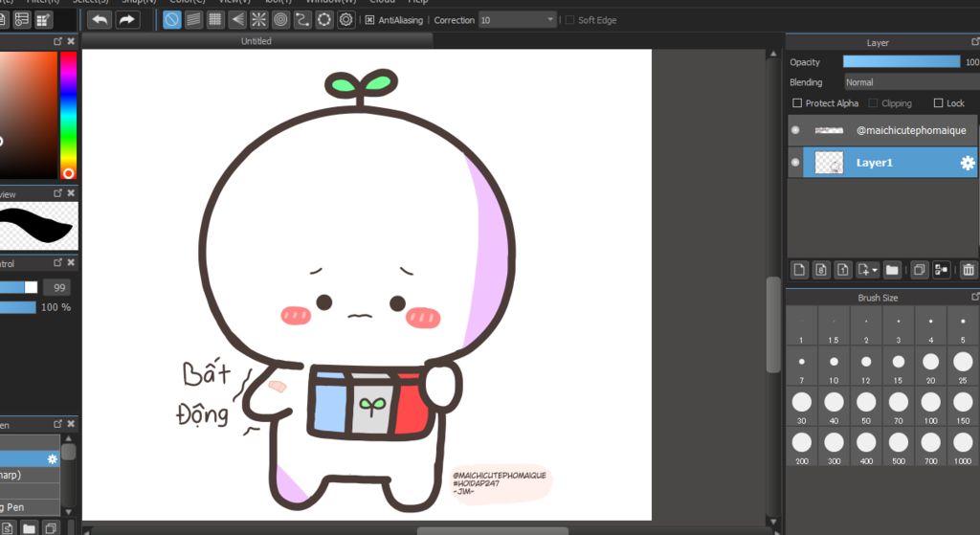The height and width of the screenshot is (535, 980).
Task: Choose brush size 100
Action: (930, 407)
